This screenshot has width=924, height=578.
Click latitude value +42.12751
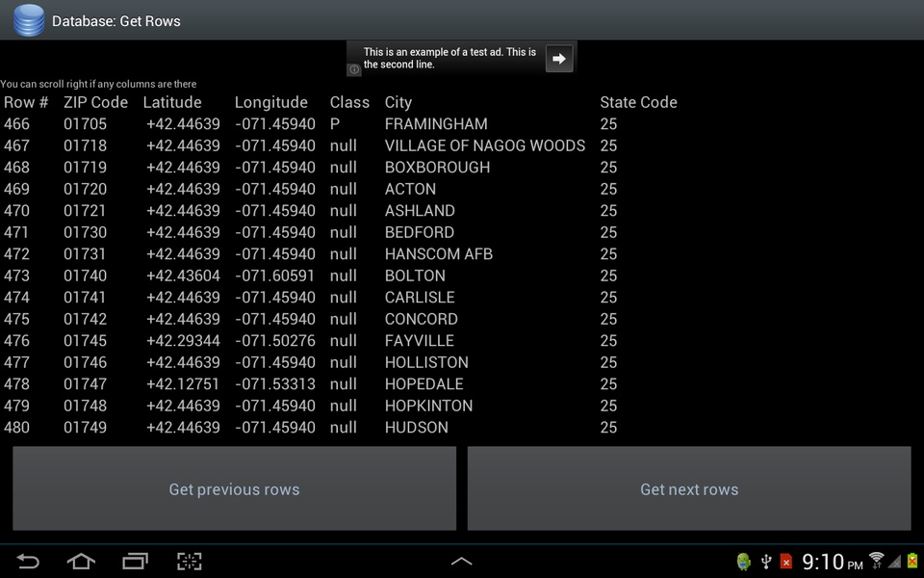183,384
